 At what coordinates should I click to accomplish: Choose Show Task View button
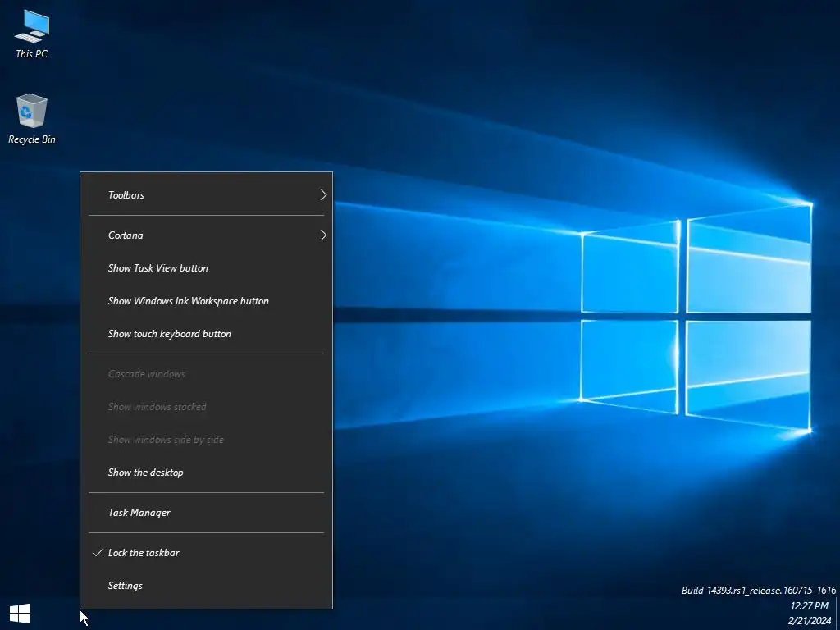[206, 268]
